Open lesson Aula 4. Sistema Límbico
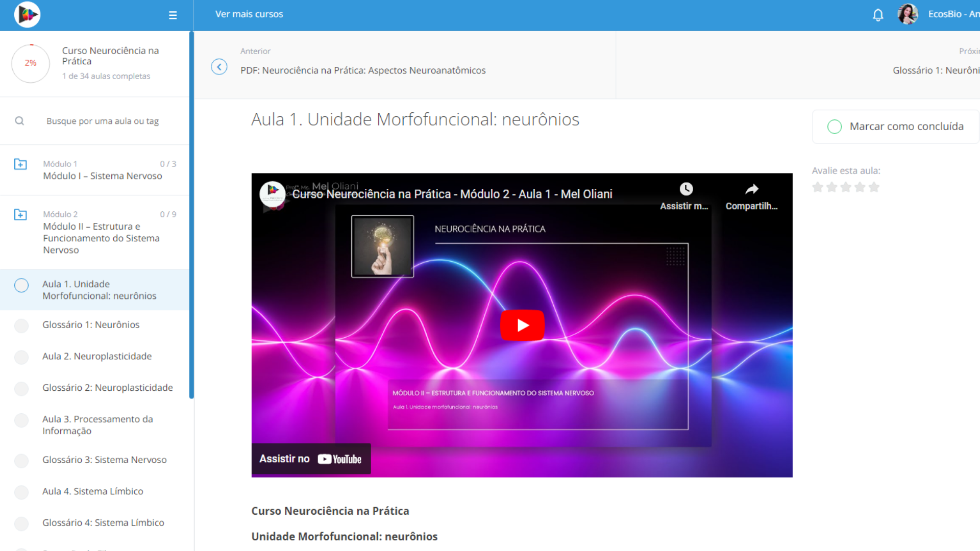Image resolution: width=980 pixels, height=551 pixels. tap(93, 491)
